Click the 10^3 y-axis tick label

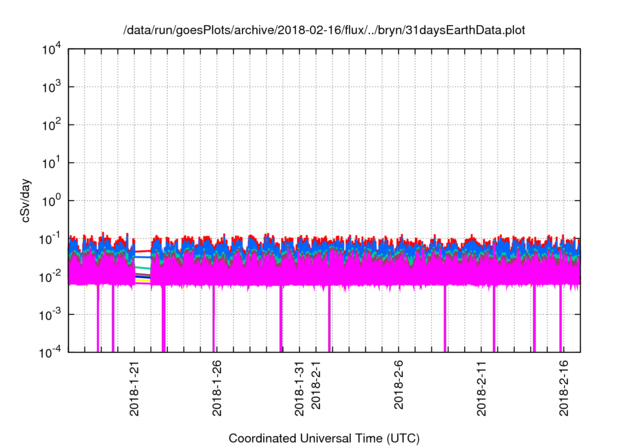point(52,87)
